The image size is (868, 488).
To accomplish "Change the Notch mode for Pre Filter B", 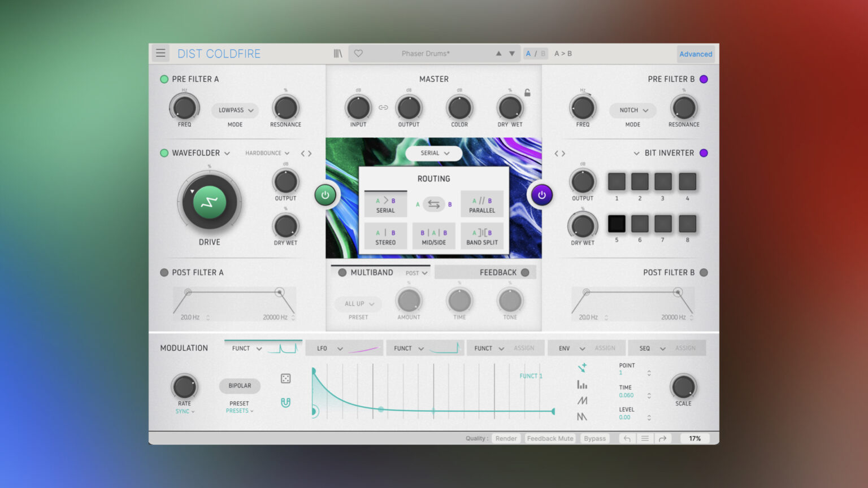I will click(x=632, y=110).
